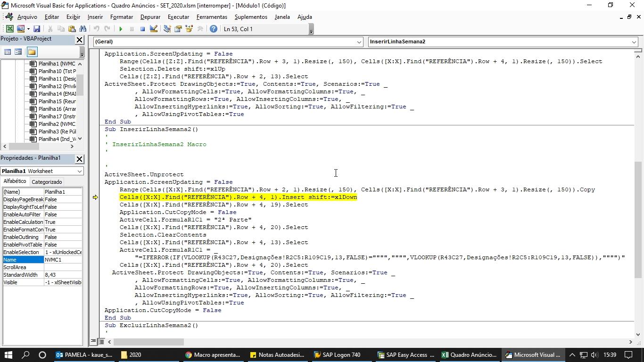Select Planilha14 (EMAI) in project tree
The width and height of the screenshot is (644, 362).
[57, 94]
